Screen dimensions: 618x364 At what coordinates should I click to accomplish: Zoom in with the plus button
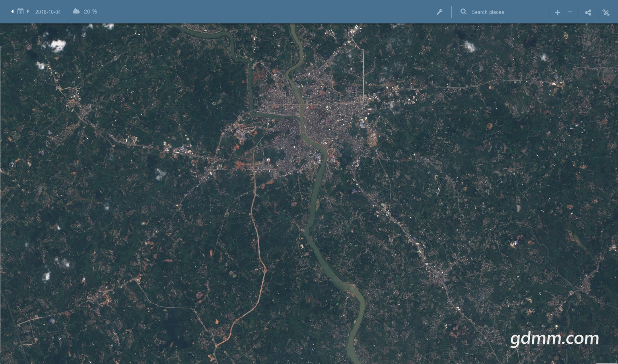pyautogui.click(x=558, y=12)
